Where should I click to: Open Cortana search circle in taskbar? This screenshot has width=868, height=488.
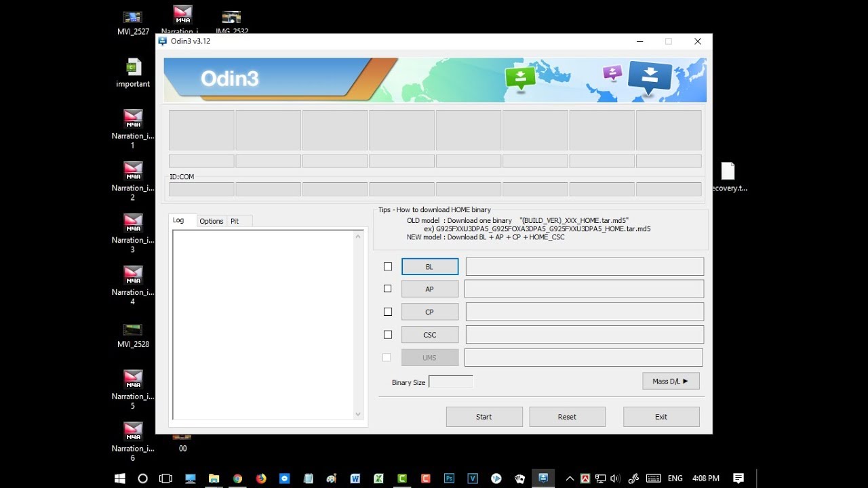pos(142,478)
